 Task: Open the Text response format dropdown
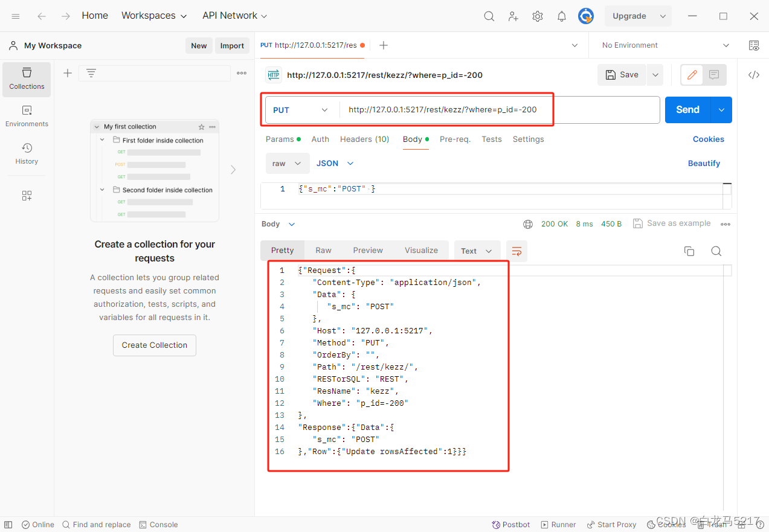(477, 251)
